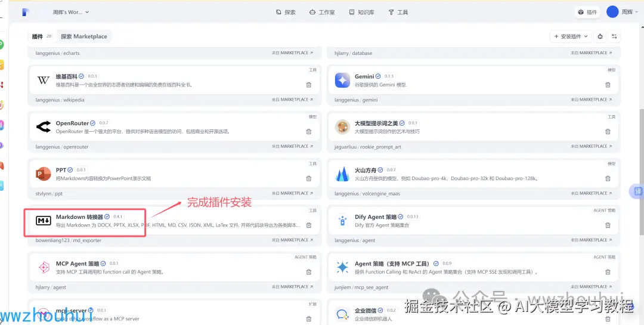The width and height of the screenshot is (644, 325).
Task: Open 来自 MARKETPLACE link for langgenius/openrouter
Action: (x=292, y=146)
